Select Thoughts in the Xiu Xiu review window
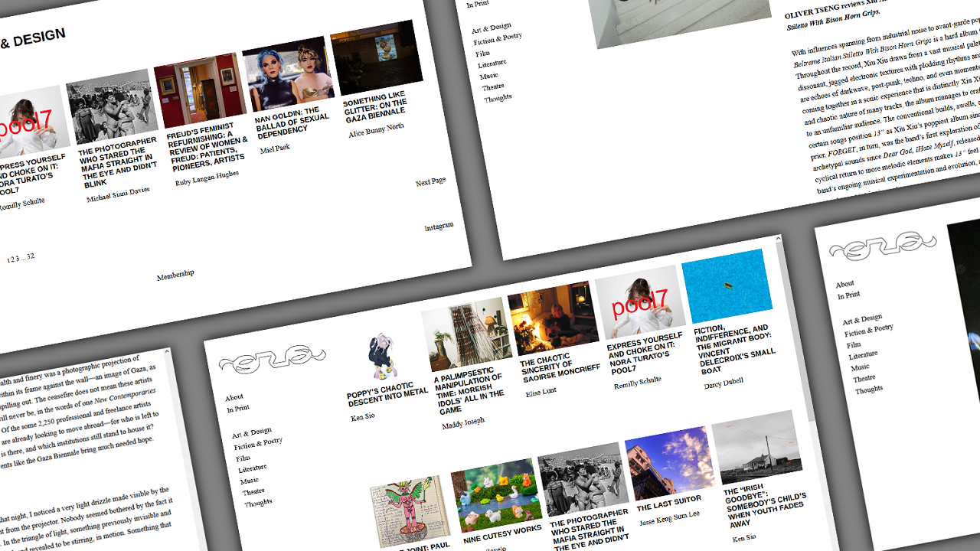 (x=498, y=98)
